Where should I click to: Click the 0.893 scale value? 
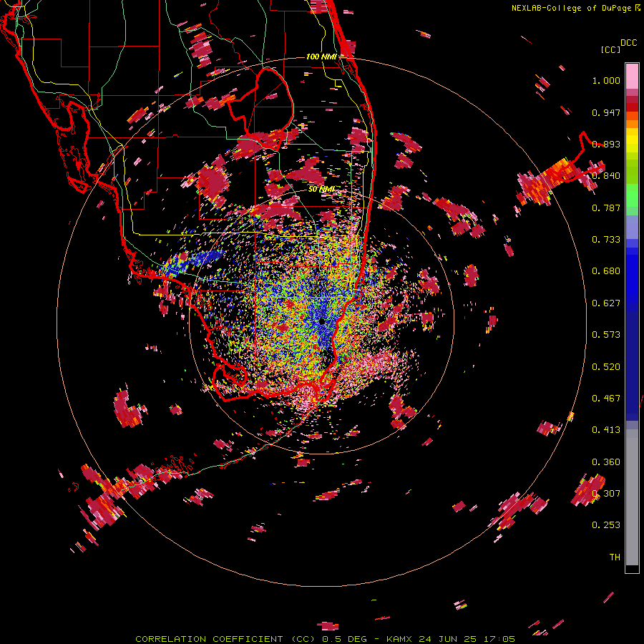tap(606, 144)
